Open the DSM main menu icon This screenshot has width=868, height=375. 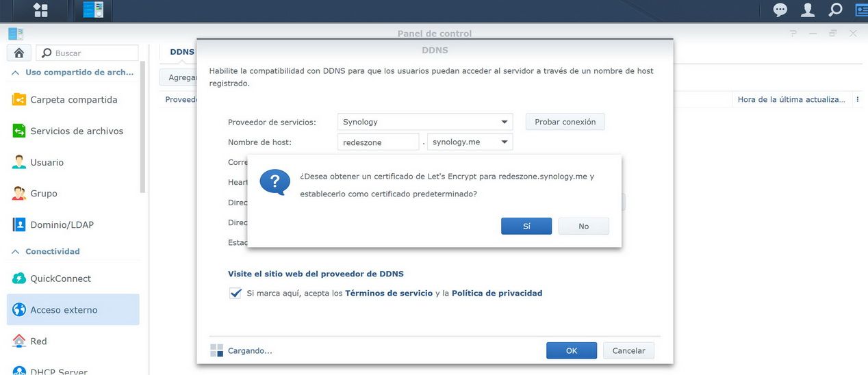click(40, 10)
